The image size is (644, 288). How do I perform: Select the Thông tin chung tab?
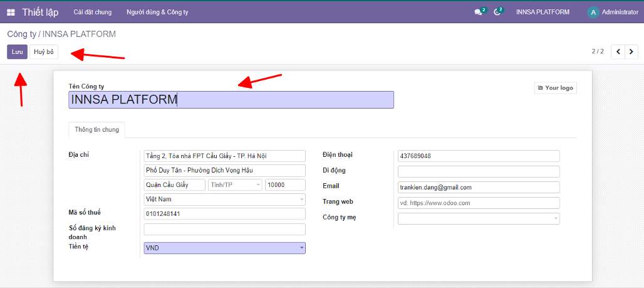pos(96,130)
